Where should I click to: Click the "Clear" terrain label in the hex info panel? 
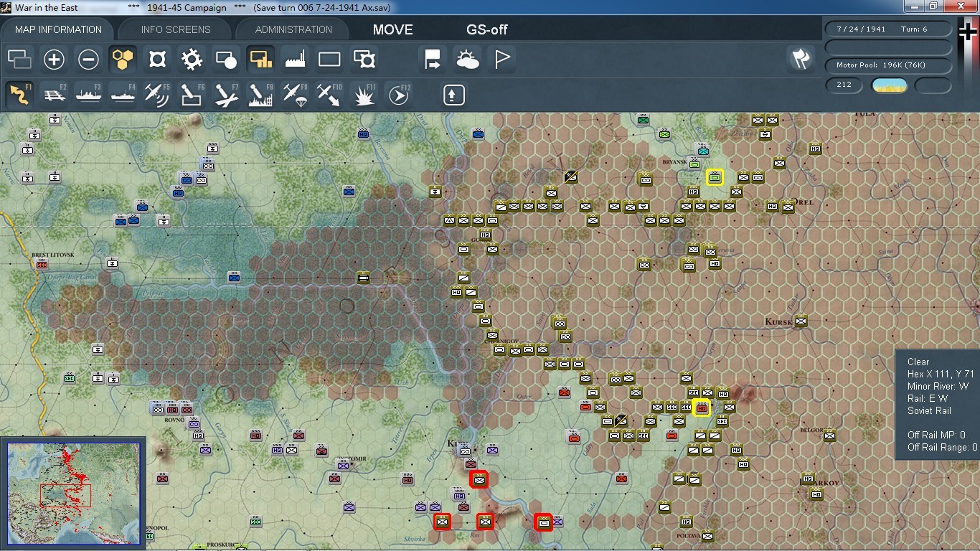pos(918,362)
